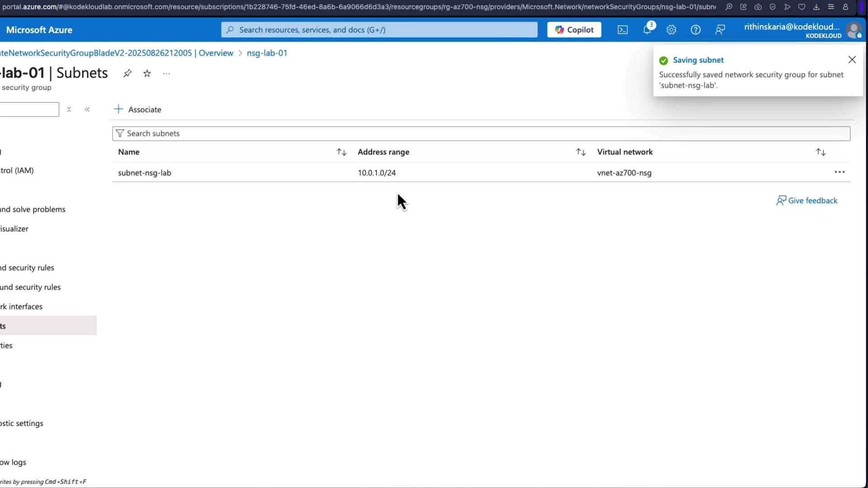Open Network interfaces menu item
The width and height of the screenshot is (868, 488).
point(48,306)
